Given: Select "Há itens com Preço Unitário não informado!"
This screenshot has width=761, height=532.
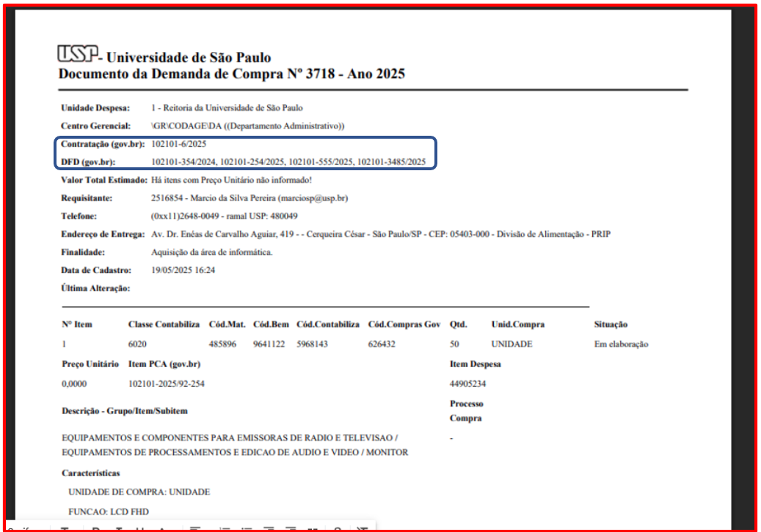Looking at the screenshot, I should pyautogui.click(x=231, y=180).
